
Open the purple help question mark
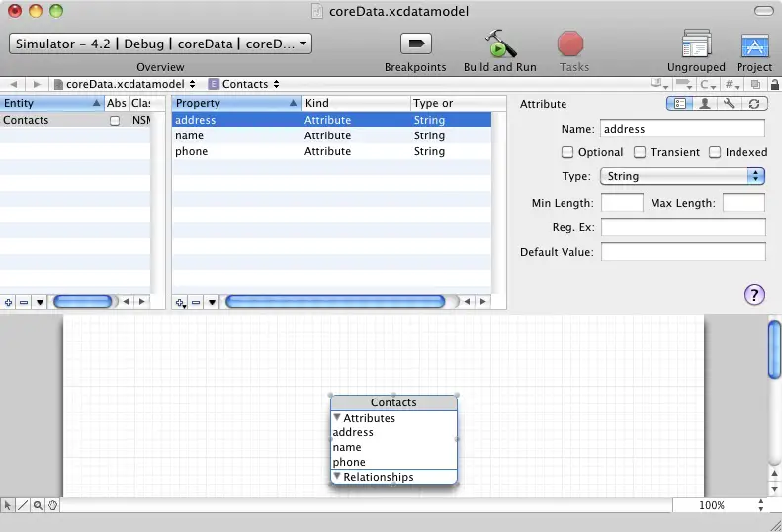pyautogui.click(x=754, y=295)
